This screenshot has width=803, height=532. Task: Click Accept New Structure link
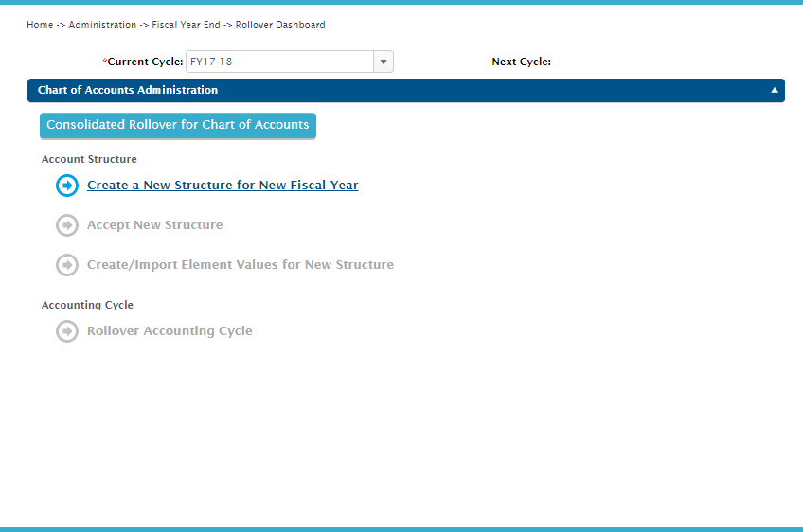tap(154, 224)
